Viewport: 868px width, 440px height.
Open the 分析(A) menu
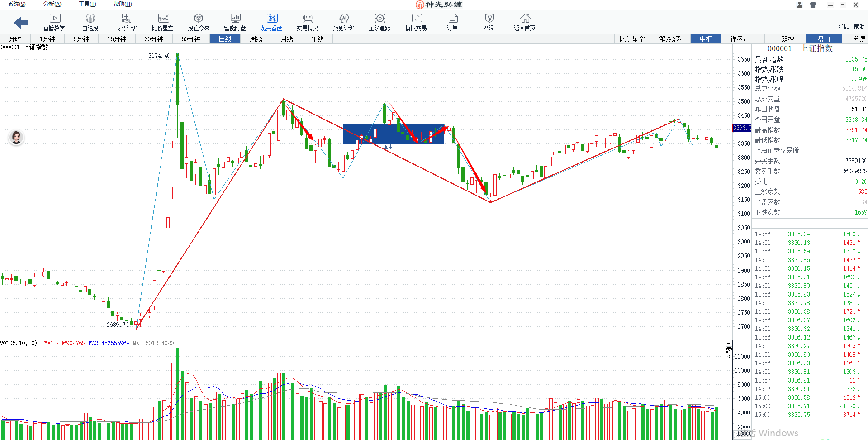point(52,4)
